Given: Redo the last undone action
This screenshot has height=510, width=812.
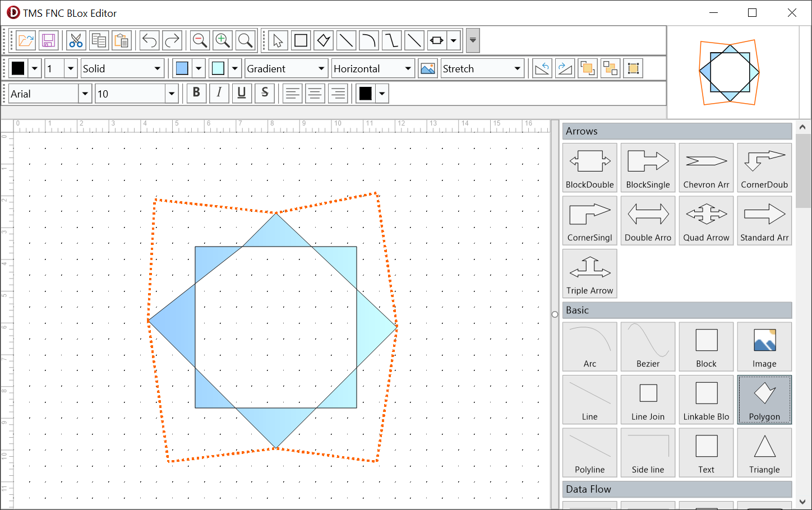Looking at the screenshot, I should [172, 40].
